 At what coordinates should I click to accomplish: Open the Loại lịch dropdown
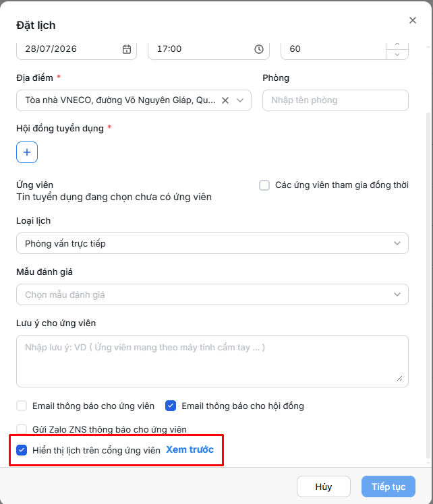click(x=212, y=243)
